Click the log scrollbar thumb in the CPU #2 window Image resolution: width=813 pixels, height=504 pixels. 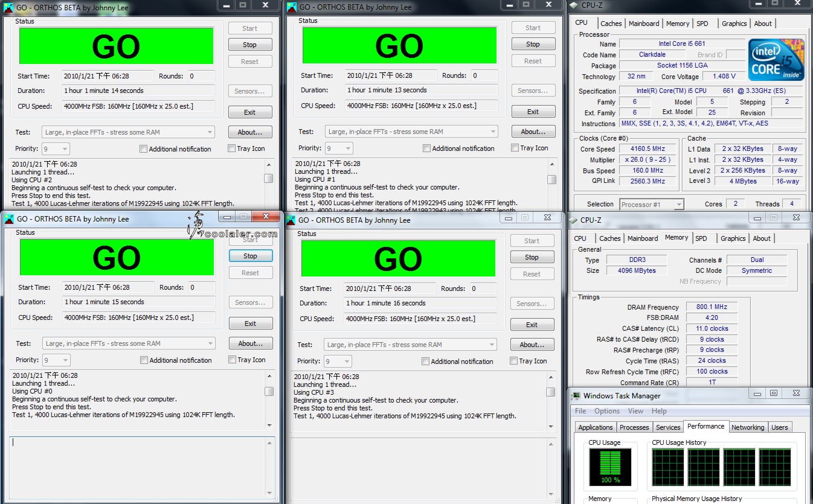(268, 178)
